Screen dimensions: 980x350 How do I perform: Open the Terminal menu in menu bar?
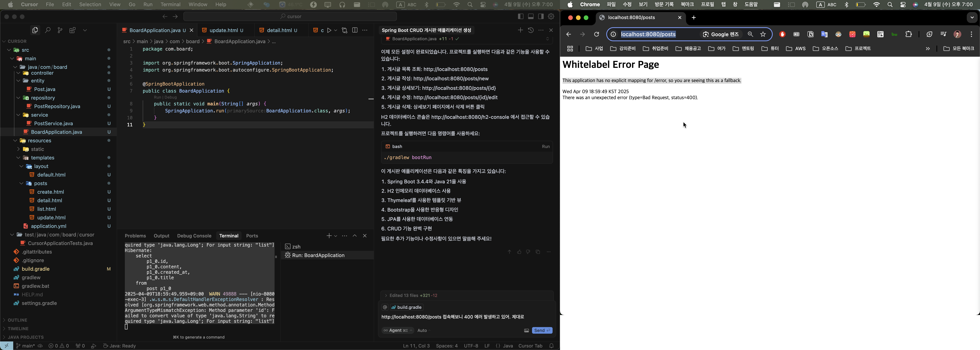(x=170, y=4)
